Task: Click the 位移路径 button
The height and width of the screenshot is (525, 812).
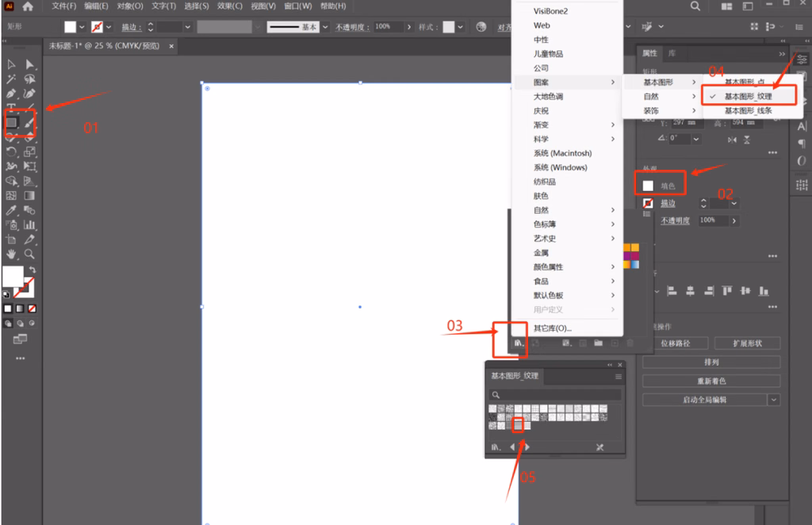Action: [676, 343]
